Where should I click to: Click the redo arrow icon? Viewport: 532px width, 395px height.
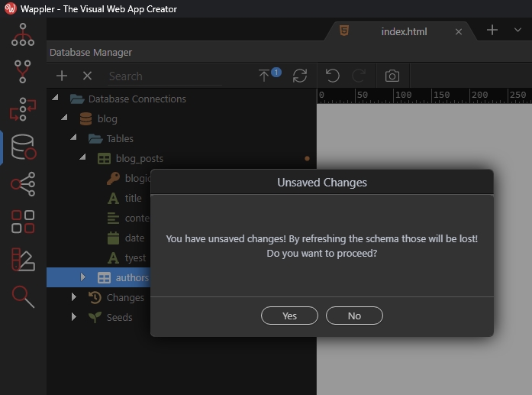[x=359, y=76]
